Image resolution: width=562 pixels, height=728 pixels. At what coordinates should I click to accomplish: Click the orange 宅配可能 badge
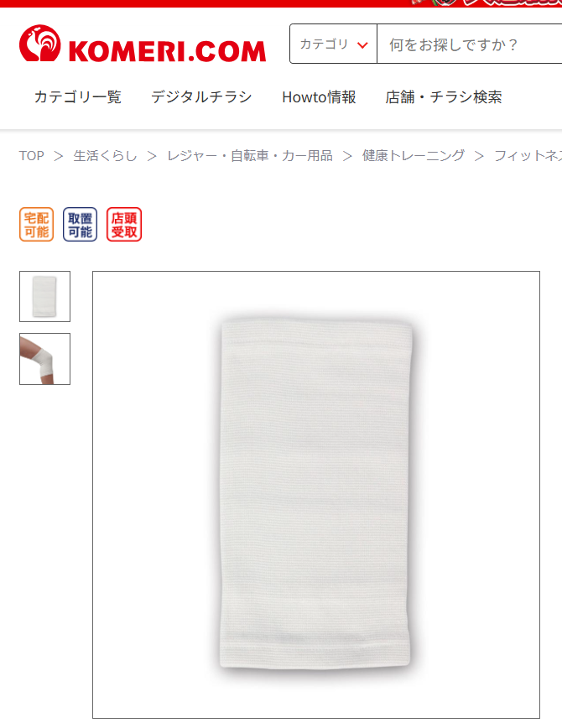(37, 224)
